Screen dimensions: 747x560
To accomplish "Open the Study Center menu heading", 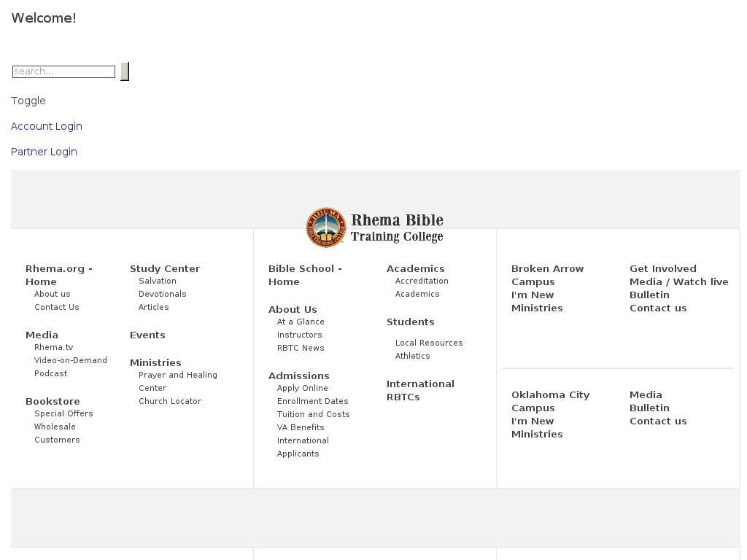I will 165,268.
